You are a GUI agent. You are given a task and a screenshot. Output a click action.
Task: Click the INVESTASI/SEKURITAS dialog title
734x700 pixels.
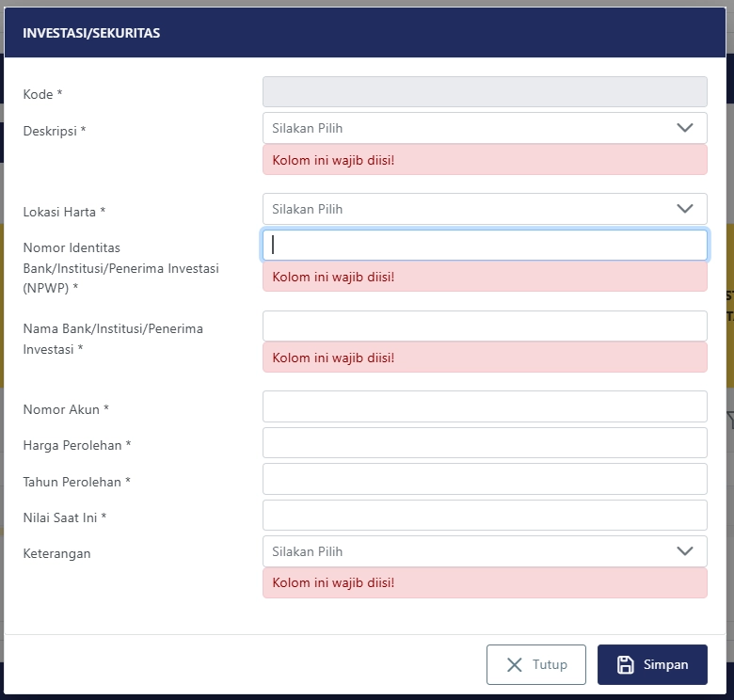point(91,33)
